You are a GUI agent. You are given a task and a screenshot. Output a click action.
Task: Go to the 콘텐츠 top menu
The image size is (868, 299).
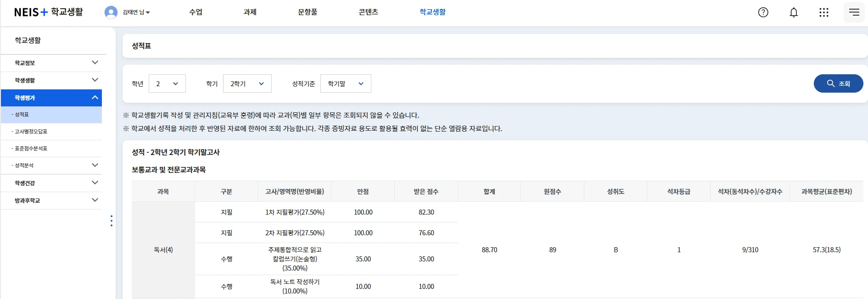[x=368, y=12]
